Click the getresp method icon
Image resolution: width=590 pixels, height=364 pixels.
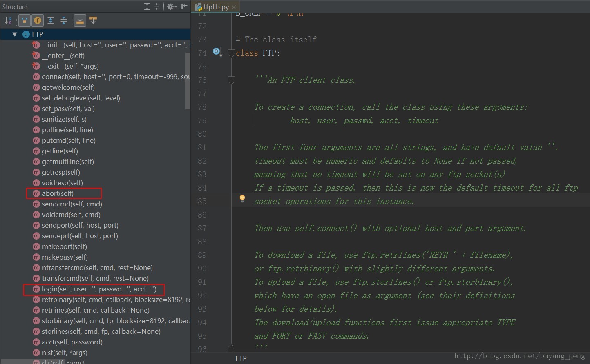point(36,172)
